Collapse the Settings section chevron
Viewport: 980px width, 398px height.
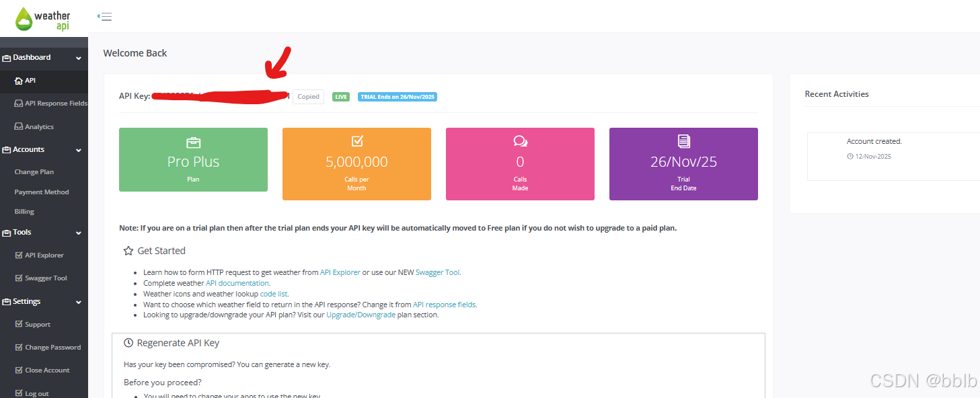pyautogui.click(x=79, y=303)
